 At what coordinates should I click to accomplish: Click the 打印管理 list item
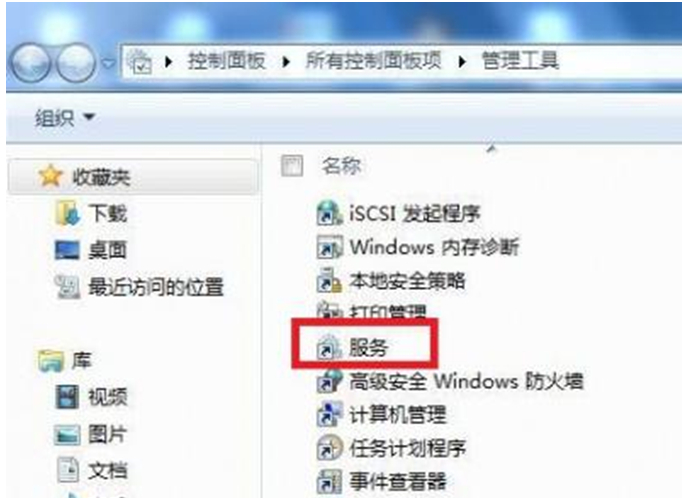coord(372,311)
